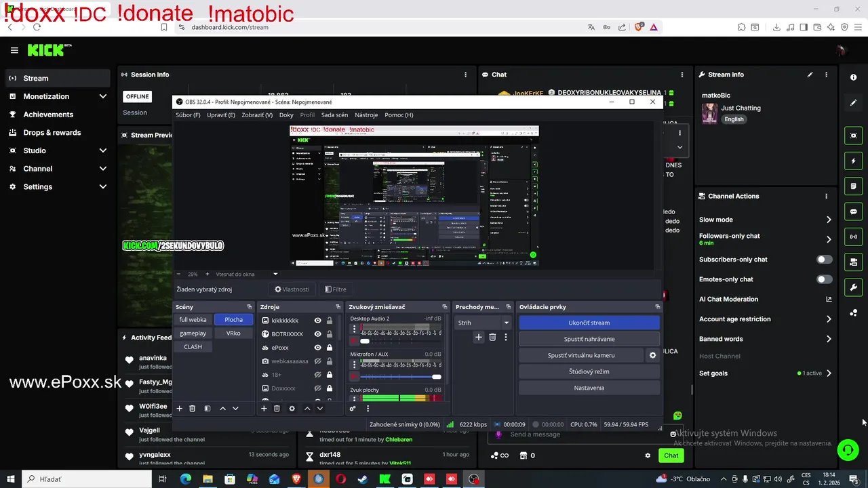This screenshot has height=488, width=868.
Task: Click the lightning bolt sidebar icon
Action: click(854, 161)
